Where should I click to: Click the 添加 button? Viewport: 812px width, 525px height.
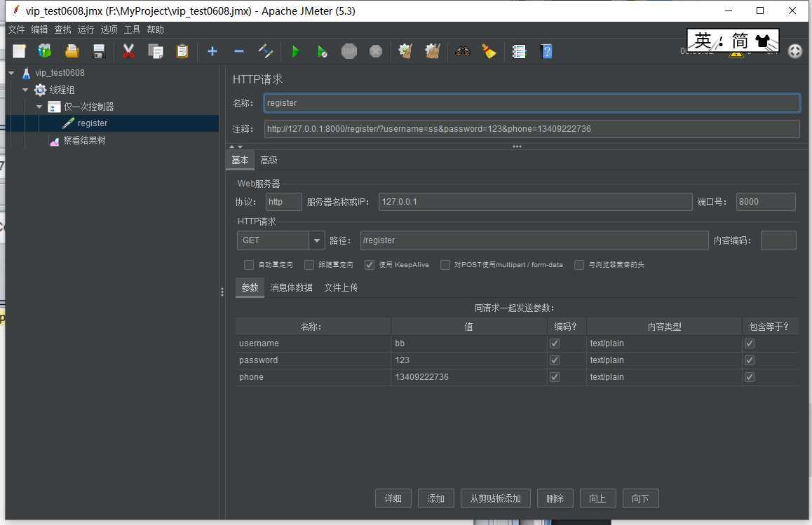(x=435, y=498)
